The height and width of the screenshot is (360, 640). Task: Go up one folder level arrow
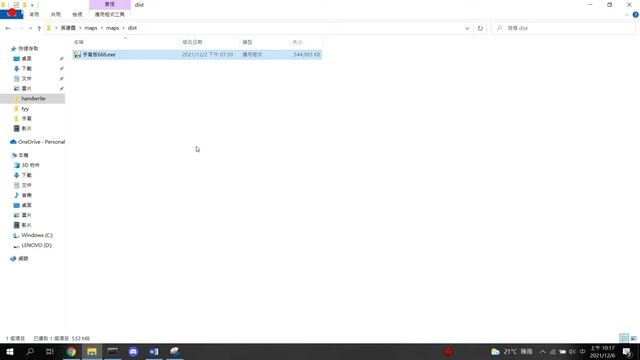pyautogui.click(x=39, y=28)
